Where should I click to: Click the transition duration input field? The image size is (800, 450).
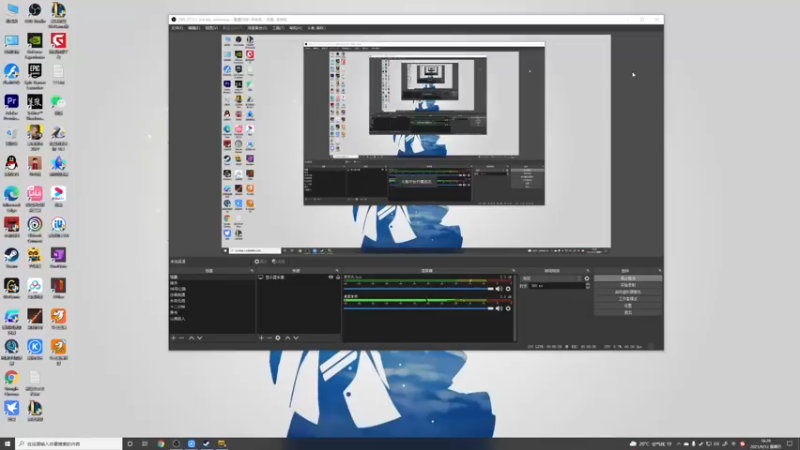coord(556,286)
